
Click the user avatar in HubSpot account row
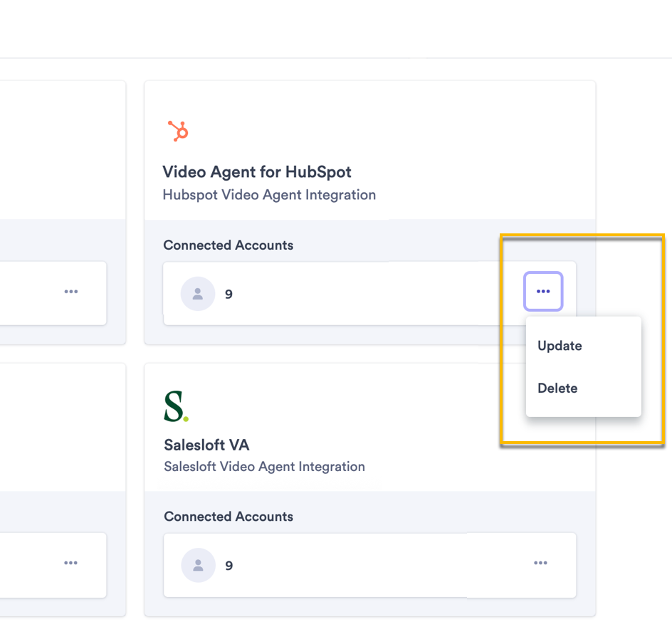coord(198,294)
